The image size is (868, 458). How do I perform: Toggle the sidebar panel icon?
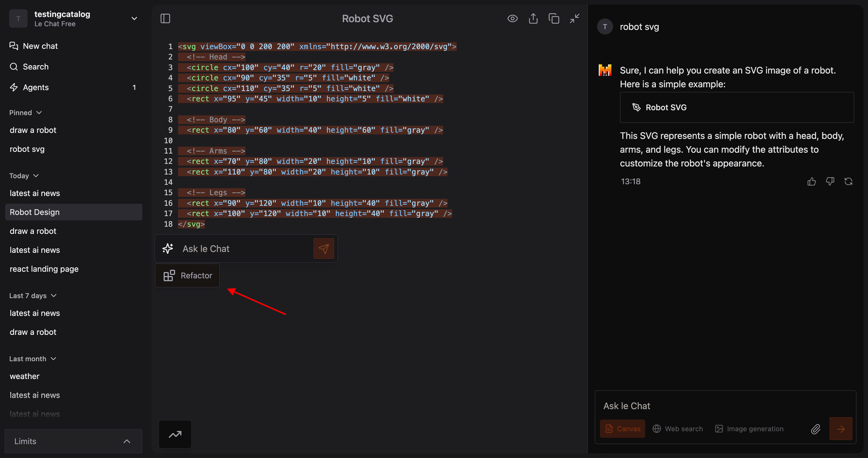[165, 19]
